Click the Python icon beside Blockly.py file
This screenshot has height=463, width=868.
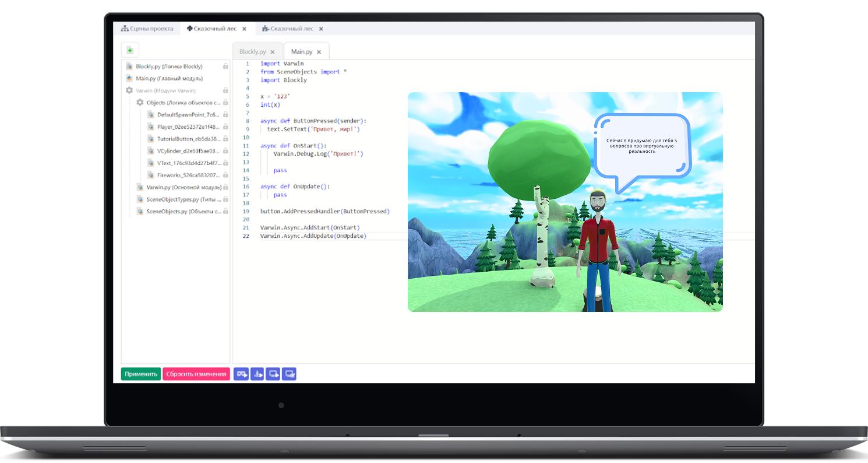pyautogui.click(x=130, y=66)
